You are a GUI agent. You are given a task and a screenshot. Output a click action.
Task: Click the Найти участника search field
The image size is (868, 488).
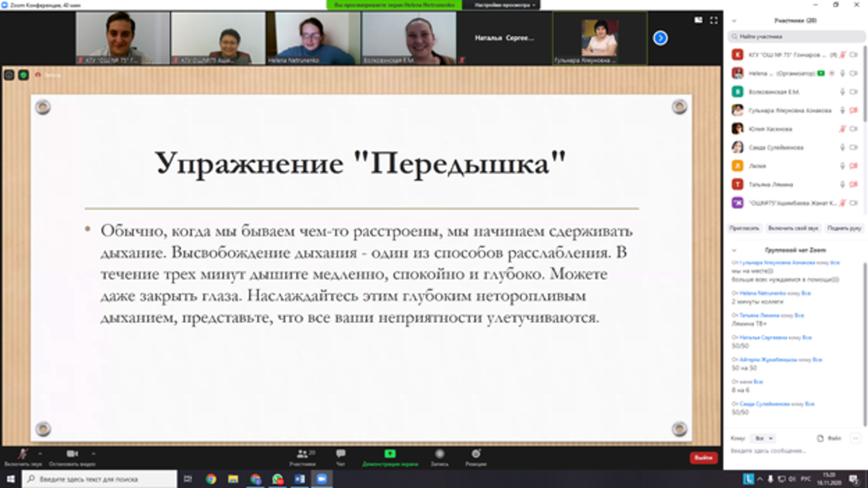point(794,36)
